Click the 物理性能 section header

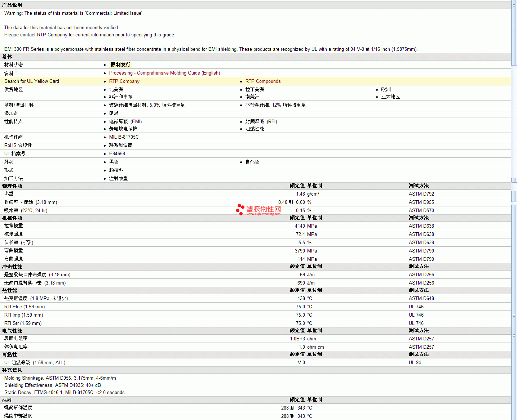tap(12, 186)
